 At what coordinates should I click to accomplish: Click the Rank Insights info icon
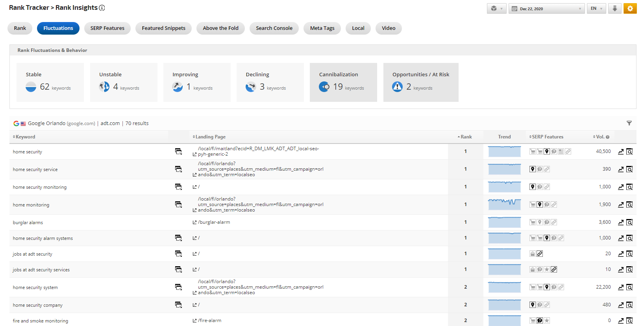click(x=102, y=8)
